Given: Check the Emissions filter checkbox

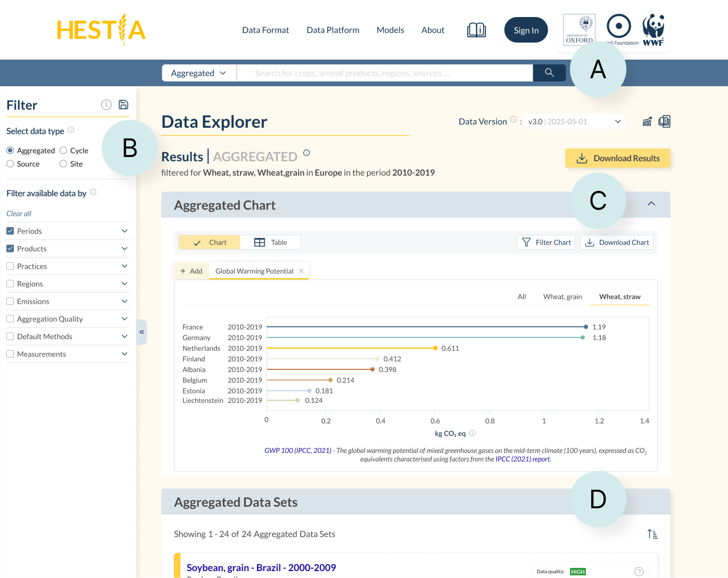Looking at the screenshot, I should point(10,301).
